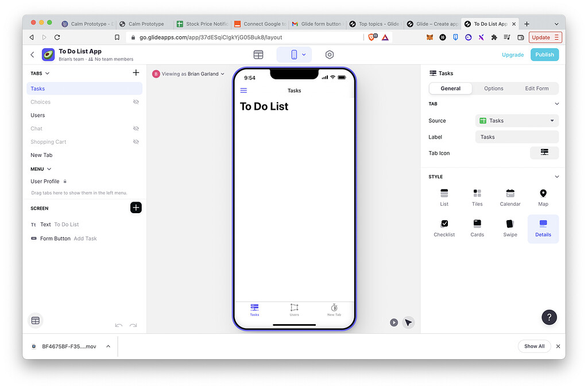Open the Data Editor table icon
Viewport: 588px width, 389px height.
[258, 55]
